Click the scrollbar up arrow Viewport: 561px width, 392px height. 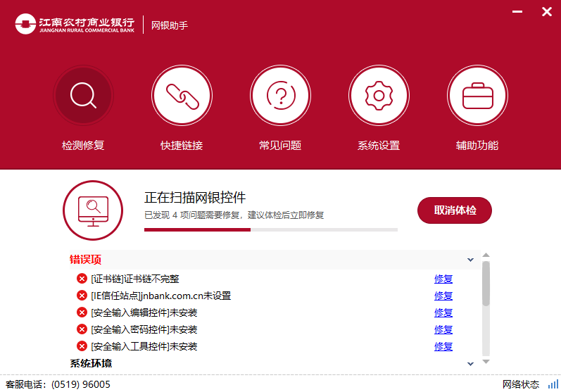(x=486, y=255)
